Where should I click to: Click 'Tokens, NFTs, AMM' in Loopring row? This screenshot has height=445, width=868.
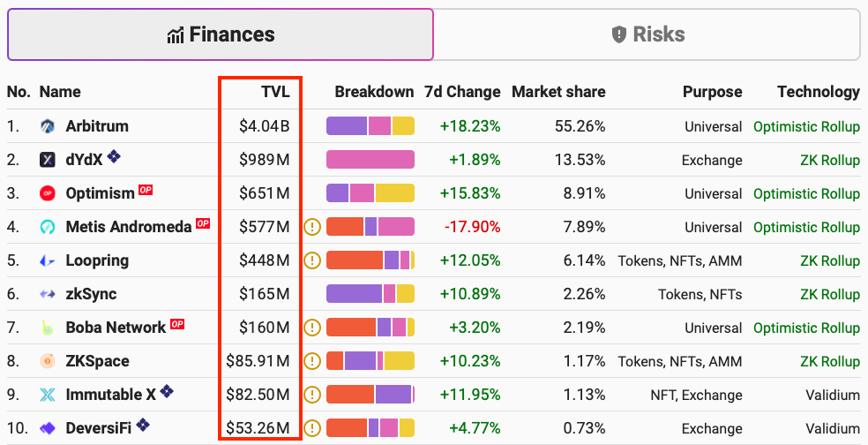680,260
